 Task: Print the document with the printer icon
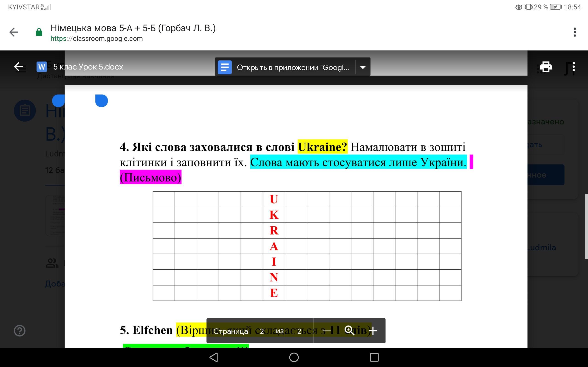[546, 67]
